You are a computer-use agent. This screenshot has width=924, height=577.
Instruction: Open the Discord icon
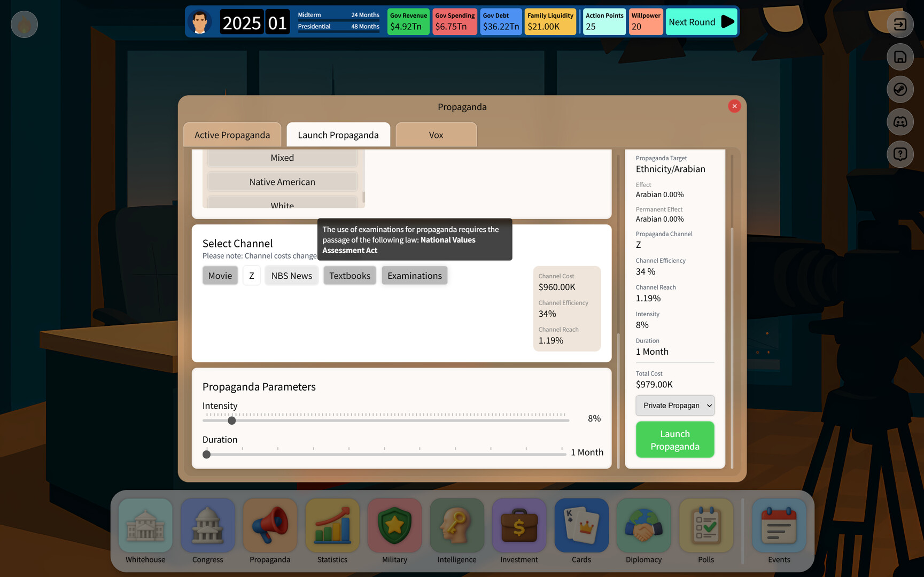pyautogui.click(x=900, y=122)
